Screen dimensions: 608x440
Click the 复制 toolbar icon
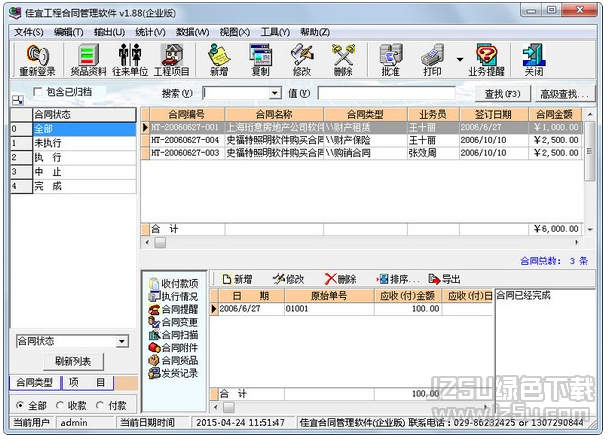click(x=260, y=60)
